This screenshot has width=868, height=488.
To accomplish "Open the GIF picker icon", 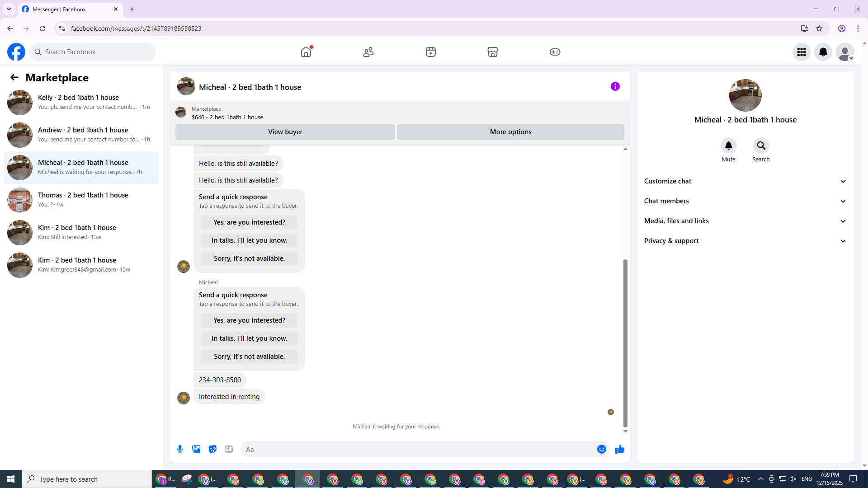I will click(x=229, y=449).
